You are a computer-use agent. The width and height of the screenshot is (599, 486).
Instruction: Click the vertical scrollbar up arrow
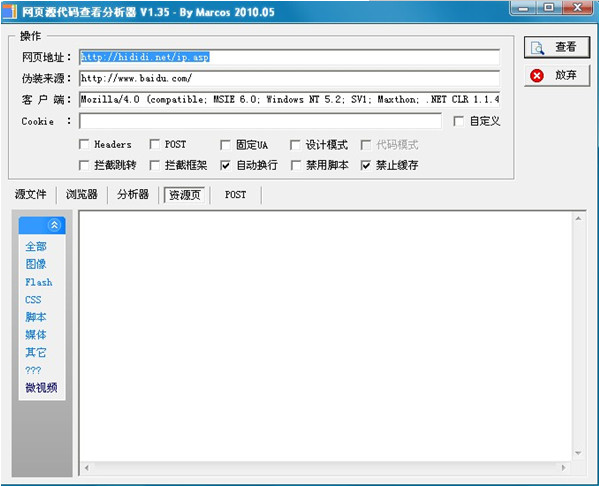(578, 219)
